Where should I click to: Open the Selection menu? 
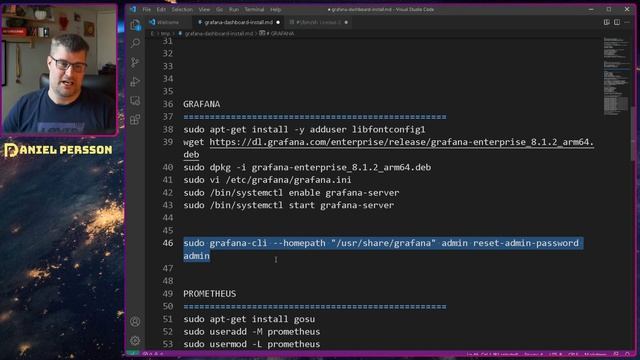coord(182,9)
